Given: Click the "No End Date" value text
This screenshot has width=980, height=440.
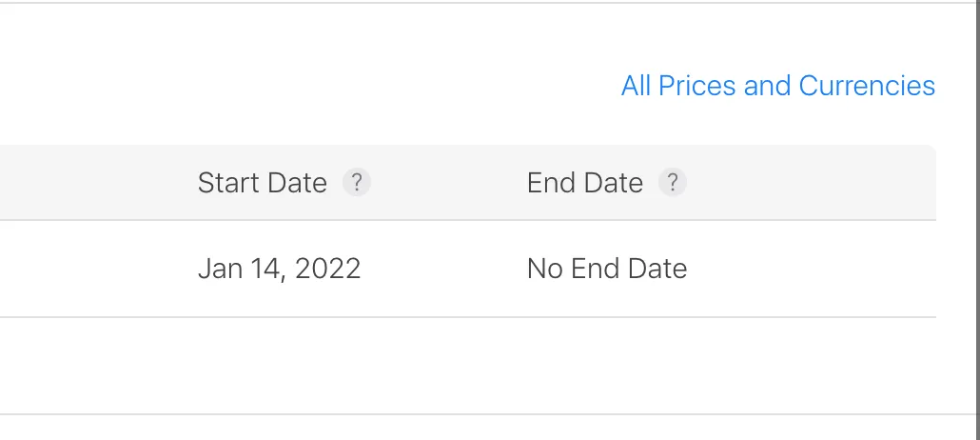Looking at the screenshot, I should point(606,269).
